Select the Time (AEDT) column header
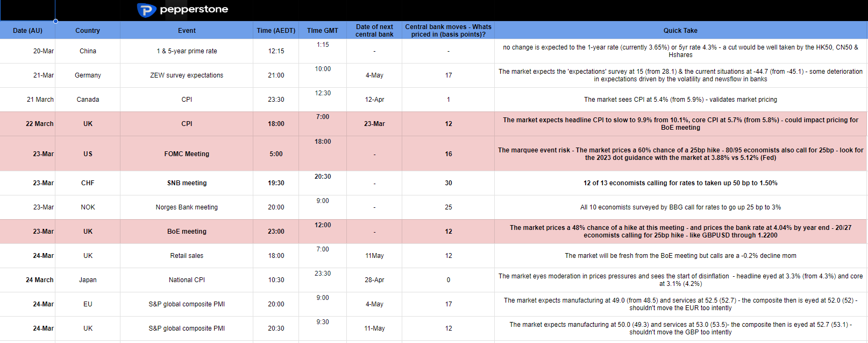 coord(276,31)
